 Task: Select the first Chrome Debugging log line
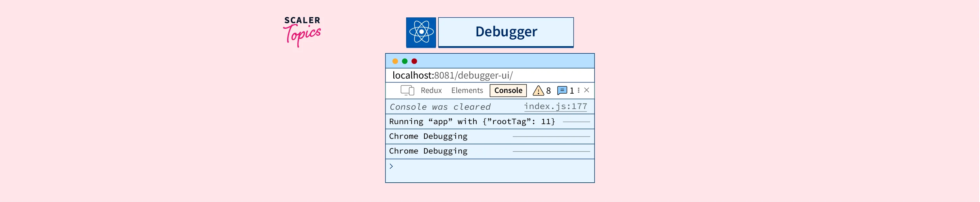point(428,137)
